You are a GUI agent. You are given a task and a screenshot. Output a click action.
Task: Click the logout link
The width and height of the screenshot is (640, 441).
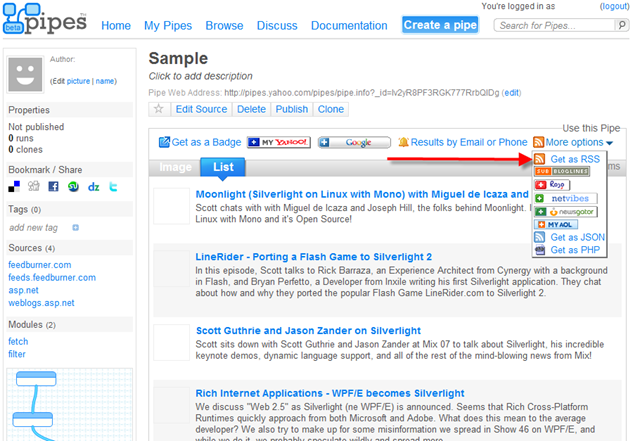click(x=614, y=6)
